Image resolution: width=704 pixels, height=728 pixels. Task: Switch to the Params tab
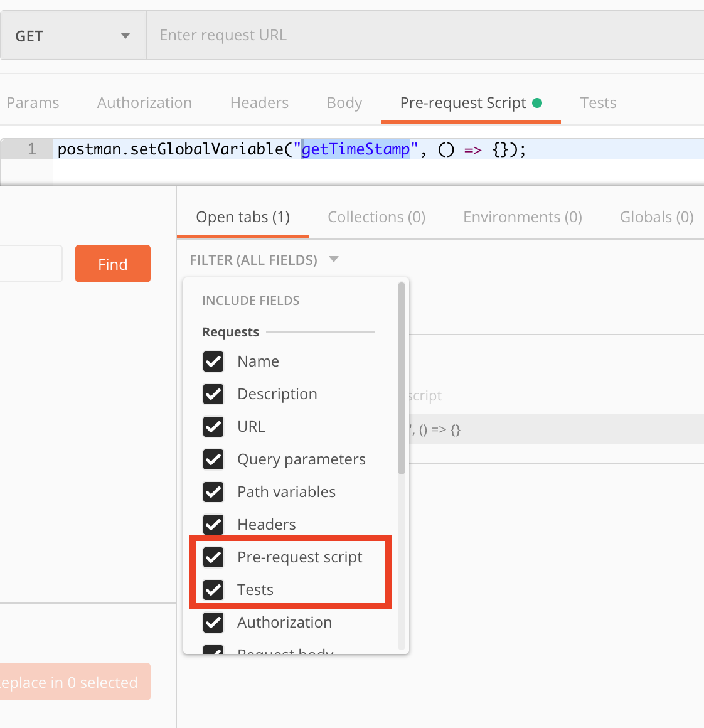(x=33, y=102)
